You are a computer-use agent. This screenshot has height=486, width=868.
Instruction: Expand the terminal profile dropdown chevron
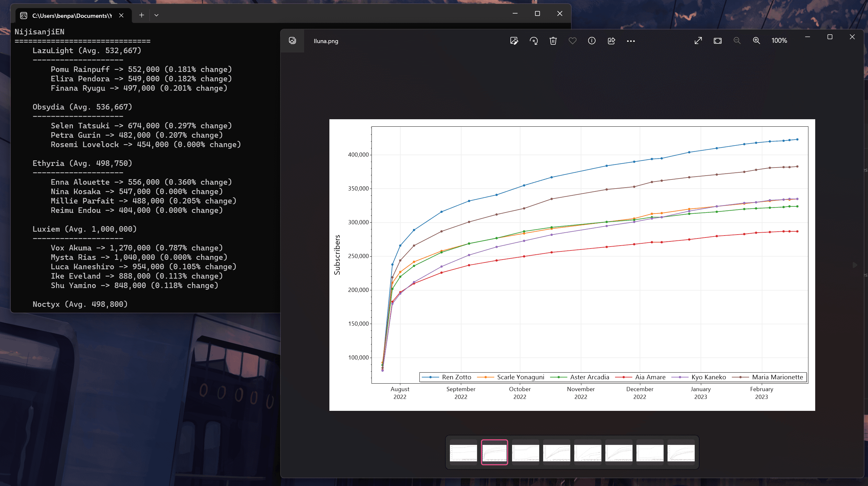click(156, 15)
